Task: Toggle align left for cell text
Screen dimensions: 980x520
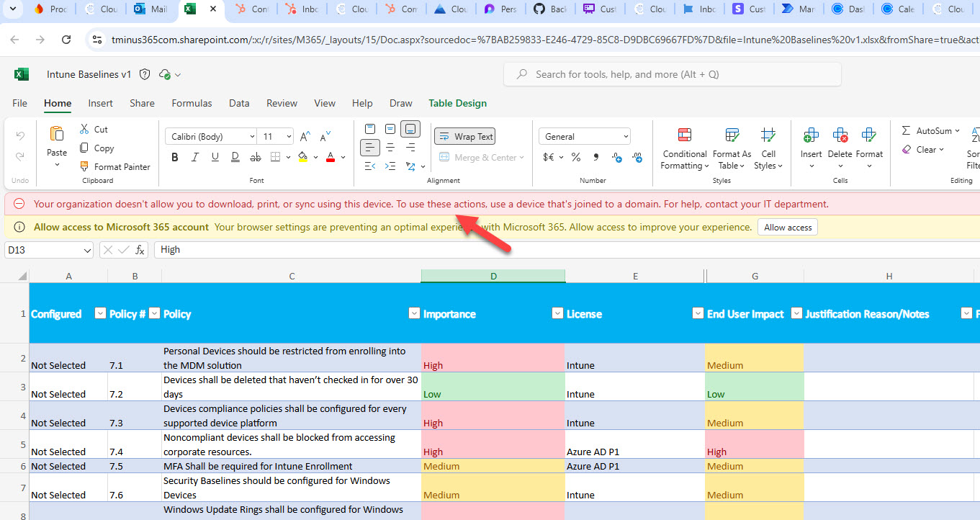Action: click(370, 148)
